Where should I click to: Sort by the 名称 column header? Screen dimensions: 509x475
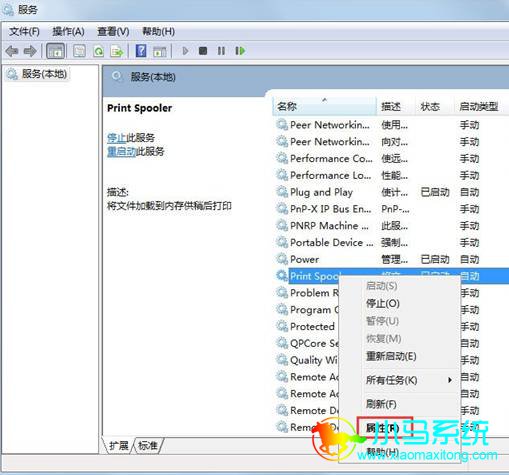324,106
